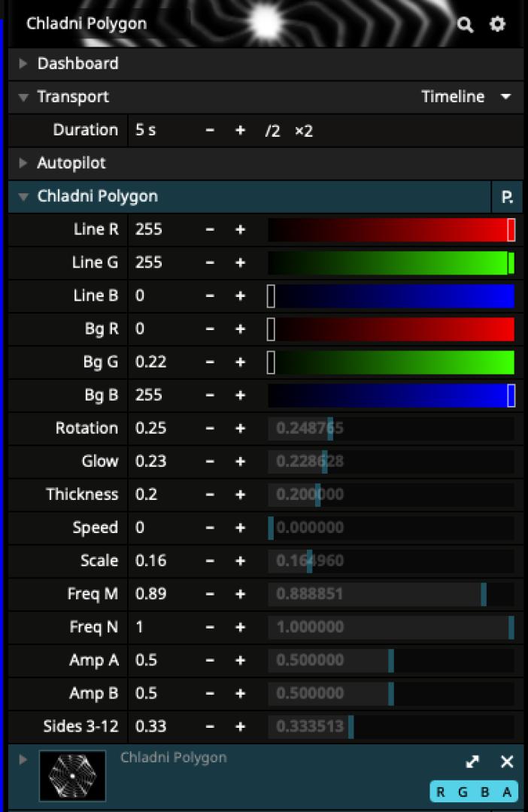Viewport: 528px width, 812px height.
Task: Remove Chladni Polygon with the X icon
Action: click(507, 762)
